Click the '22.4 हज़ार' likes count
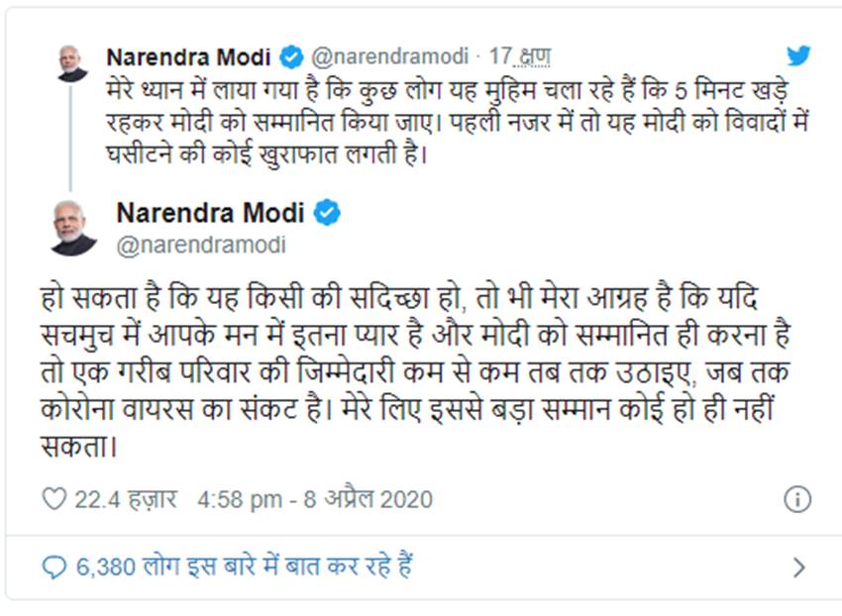The width and height of the screenshot is (842, 616). pyautogui.click(x=123, y=499)
